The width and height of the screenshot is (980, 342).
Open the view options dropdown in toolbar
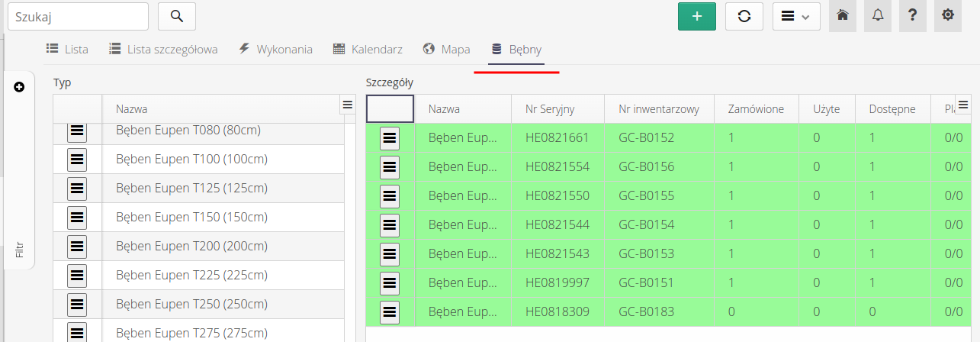point(795,16)
